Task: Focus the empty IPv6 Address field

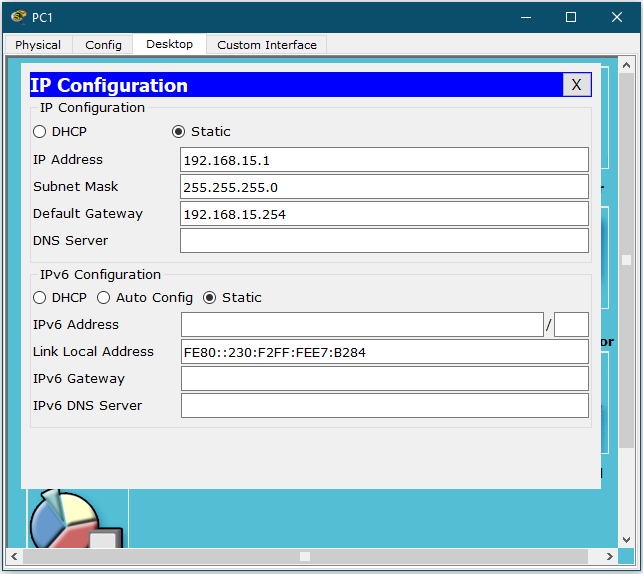Action: tap(363, 325)
